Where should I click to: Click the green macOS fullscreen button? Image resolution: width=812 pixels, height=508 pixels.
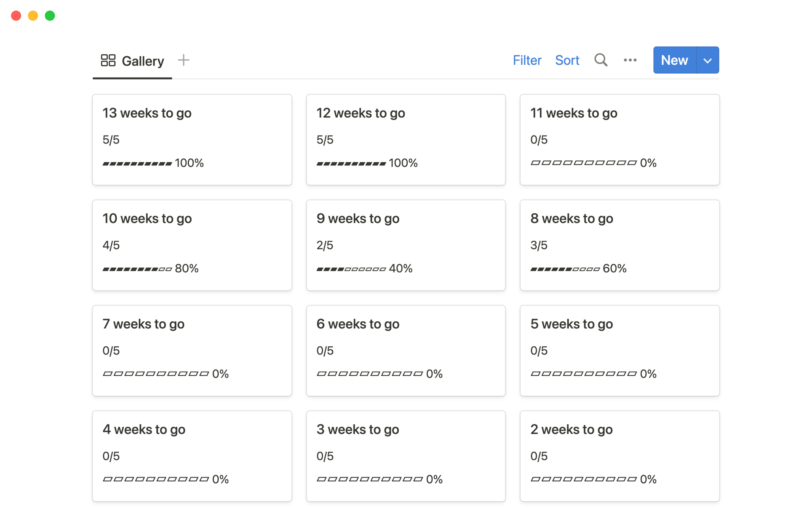click(50, 16)
